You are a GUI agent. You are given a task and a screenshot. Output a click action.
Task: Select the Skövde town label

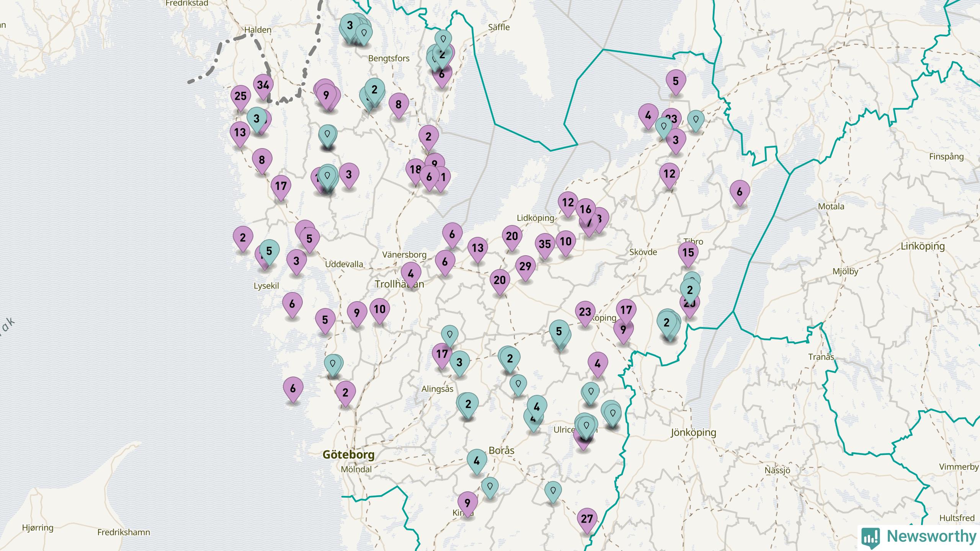point(643,252)
